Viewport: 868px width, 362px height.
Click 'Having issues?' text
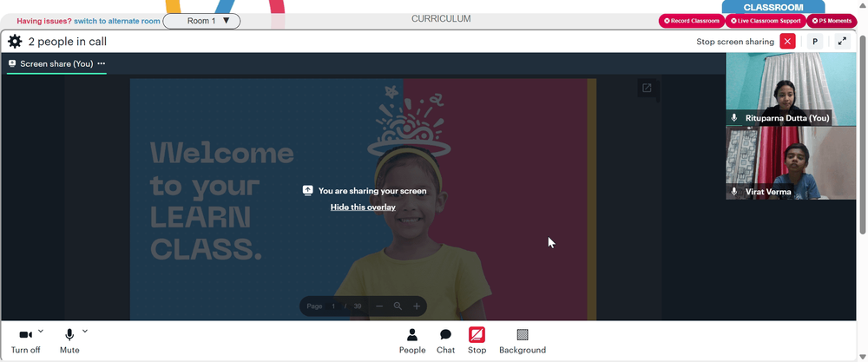tap(44, 21)
